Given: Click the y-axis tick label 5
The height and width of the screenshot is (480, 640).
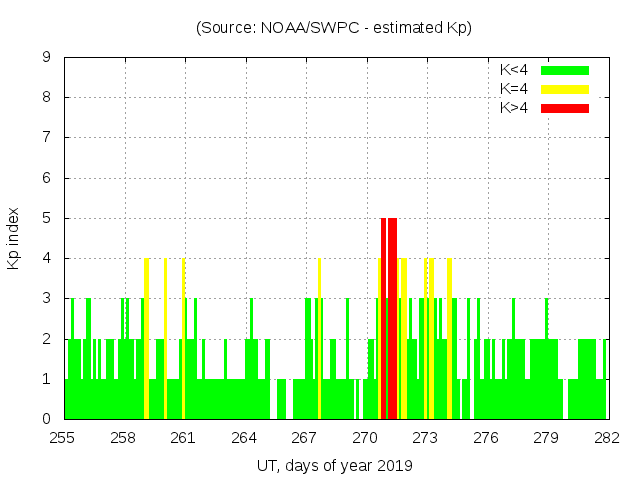Looking at the screenshot, I should point(47,218).
